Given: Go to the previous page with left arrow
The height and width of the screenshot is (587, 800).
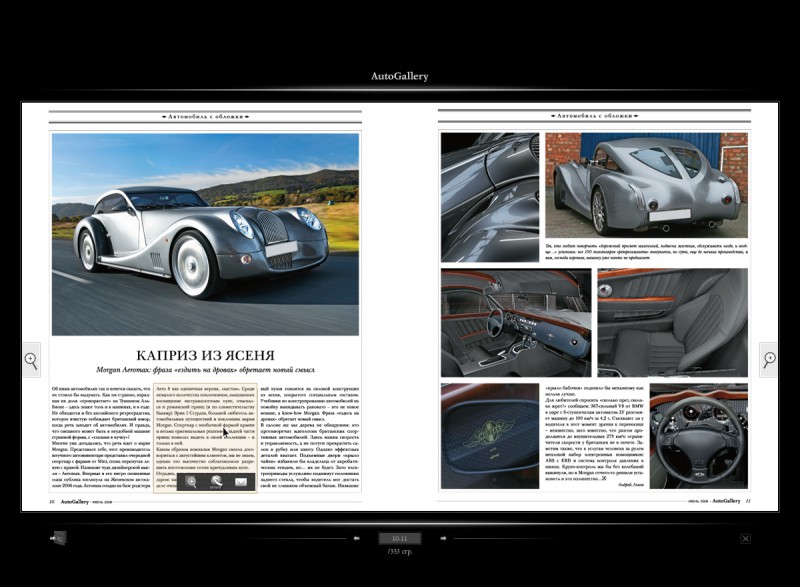Looking at the screenshot, I should 357,538.
